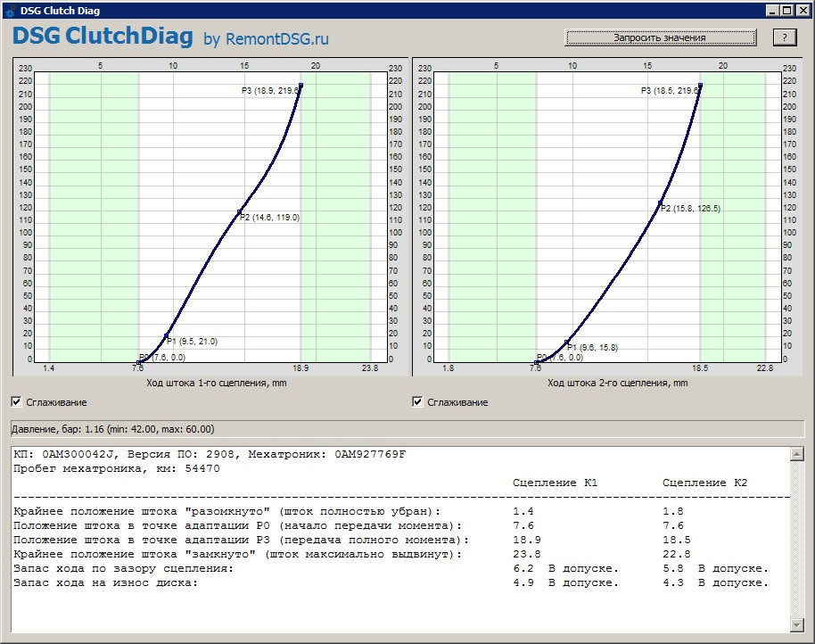Select the P3 point marker on the 2nd clutch curve
815x644 pixels.
700,86
